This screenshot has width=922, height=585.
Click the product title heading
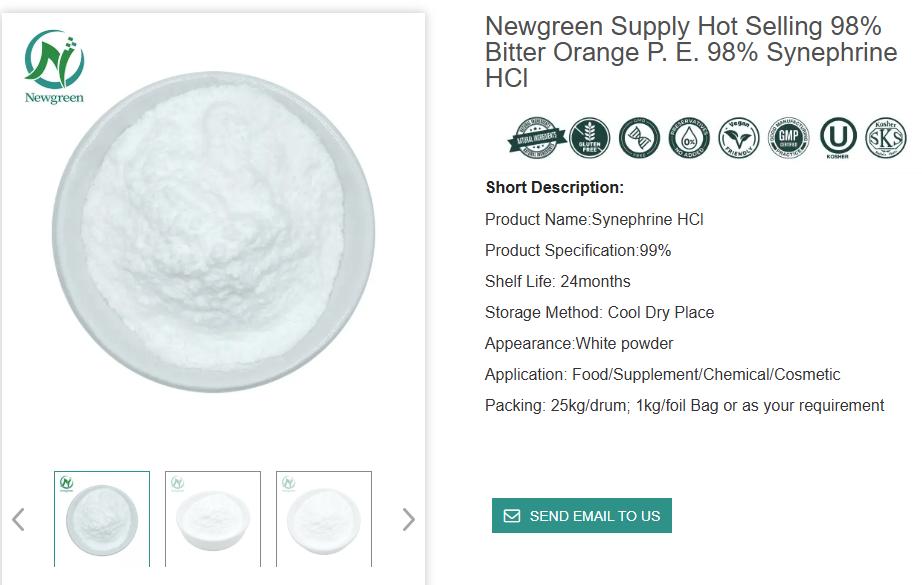tap(690, 52)
